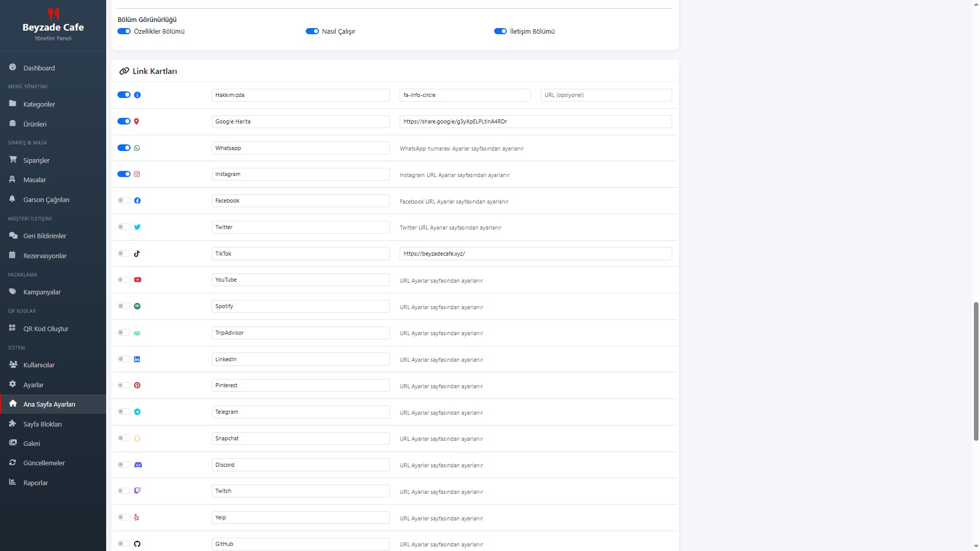
Task: Click the Garson Çağrıları bell icon
Action: click(x=12, y=199)
